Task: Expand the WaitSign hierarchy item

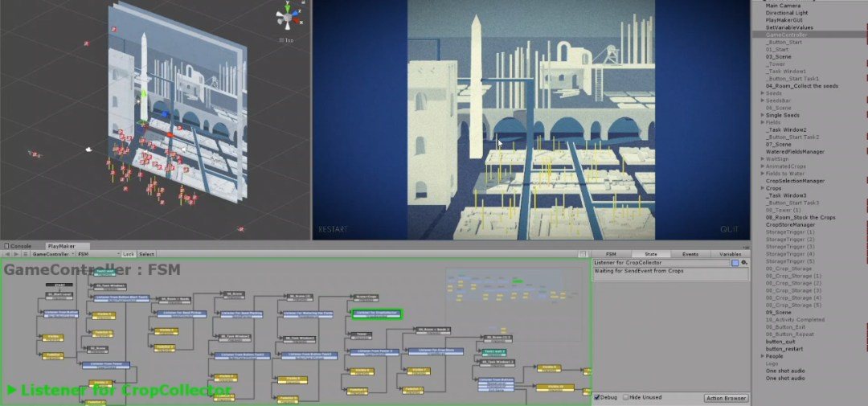Action: click(762, 159)
